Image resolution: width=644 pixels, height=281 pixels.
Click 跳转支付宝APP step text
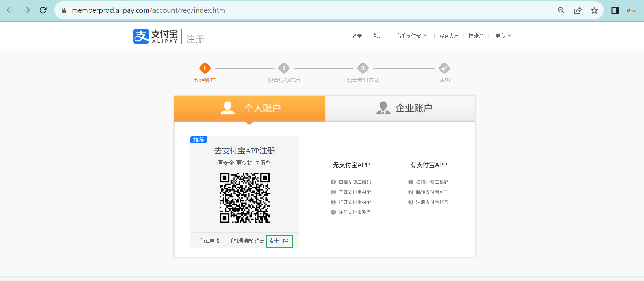pos(432,192)
